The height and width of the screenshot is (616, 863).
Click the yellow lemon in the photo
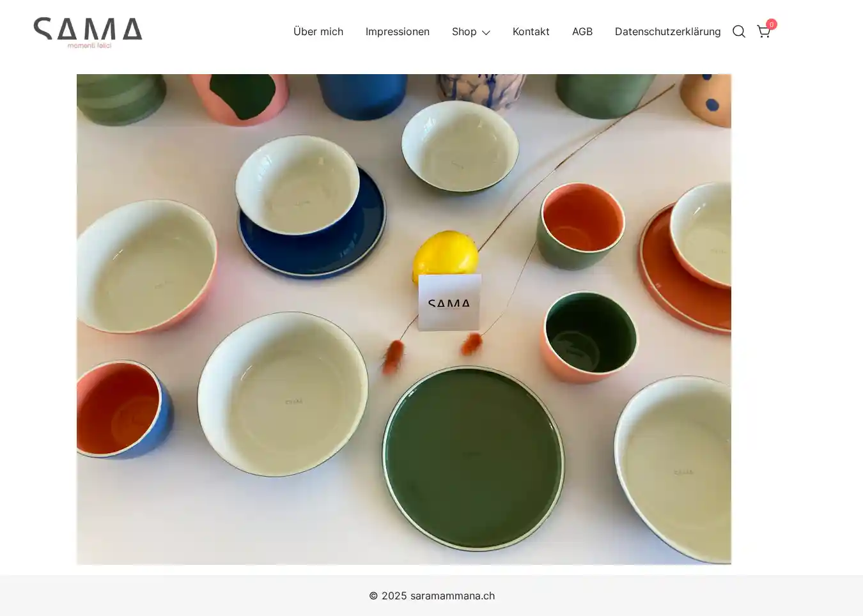(446, 256)
